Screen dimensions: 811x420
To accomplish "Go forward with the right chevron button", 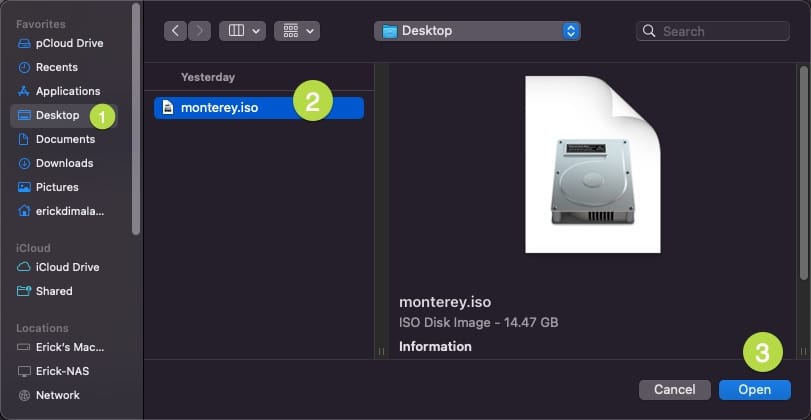I will 199,31.
